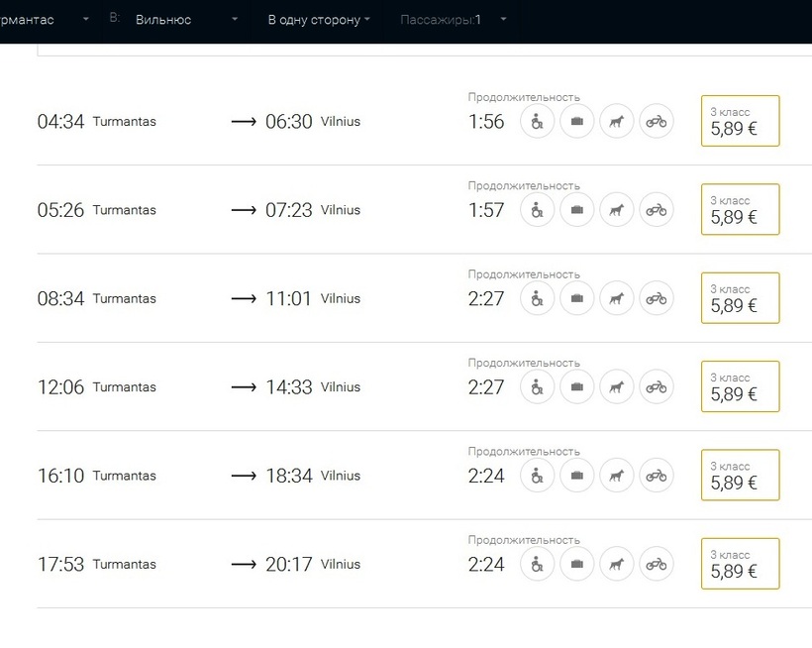The height and width of the screenshot is (648, 812).
Task: Expand the 'В одну сторону' trip type dropdown
Action: coord(319,20)
